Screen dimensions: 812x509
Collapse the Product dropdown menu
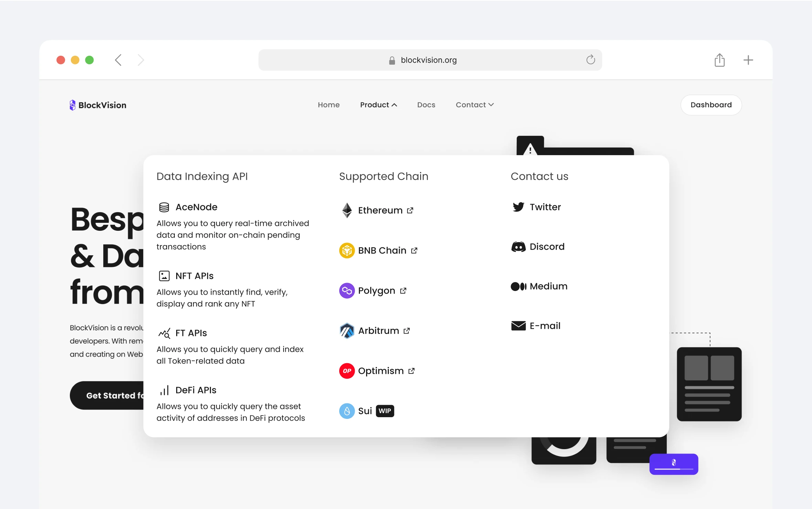click(x=378, y=105)
